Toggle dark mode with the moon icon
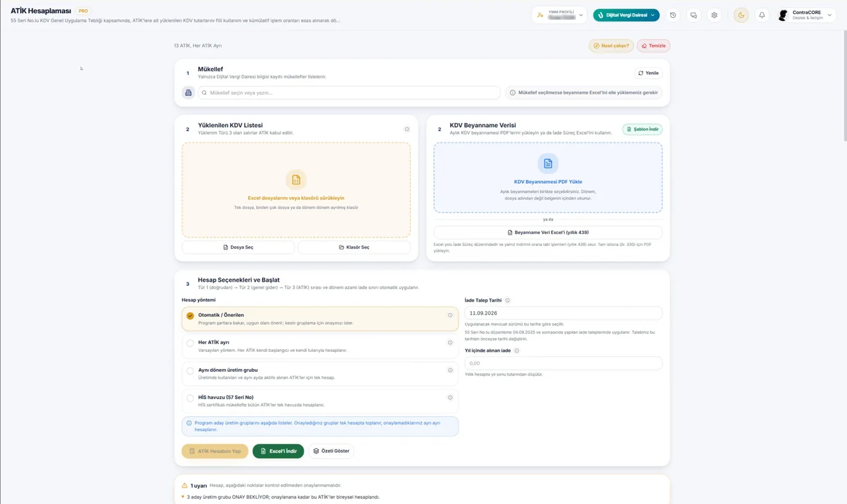This screenshot has height=504, width=847. [x=741, y=15]
